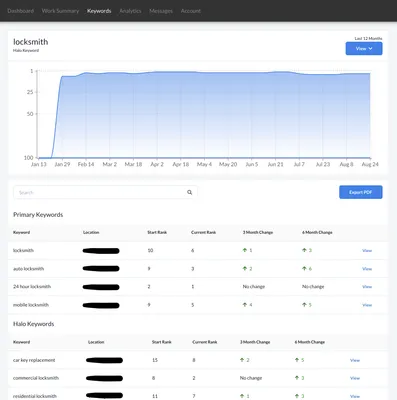Open the Messages tab
Viewport: 397px width, 400px height.
click(161, 11)
